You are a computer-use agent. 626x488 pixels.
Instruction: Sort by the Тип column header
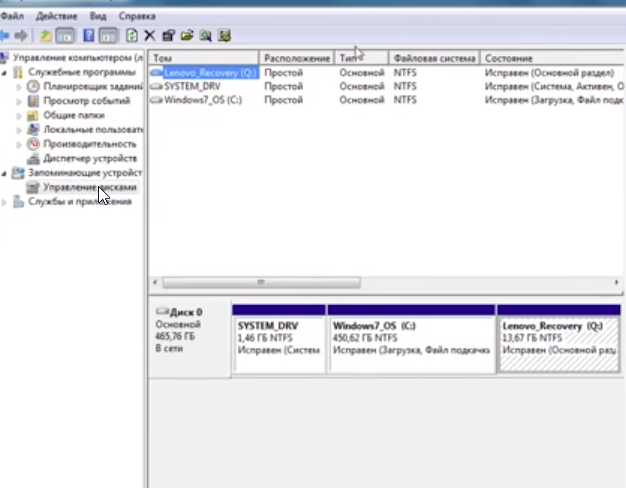tap(362, 58)
